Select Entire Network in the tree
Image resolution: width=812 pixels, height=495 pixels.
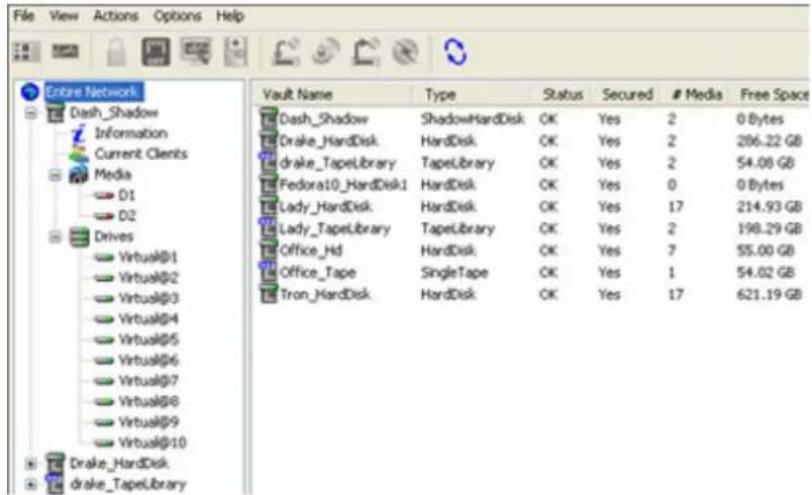pos(94,92)
